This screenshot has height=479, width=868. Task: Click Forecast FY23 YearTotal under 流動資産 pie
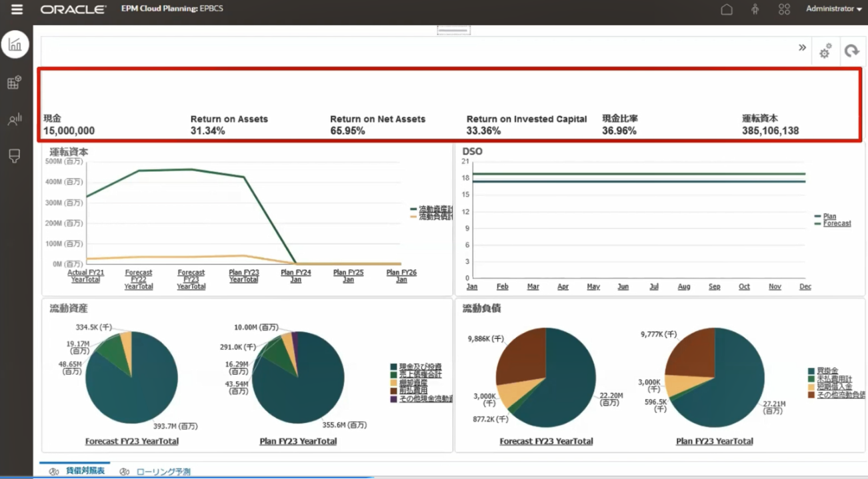coord(132,441)
